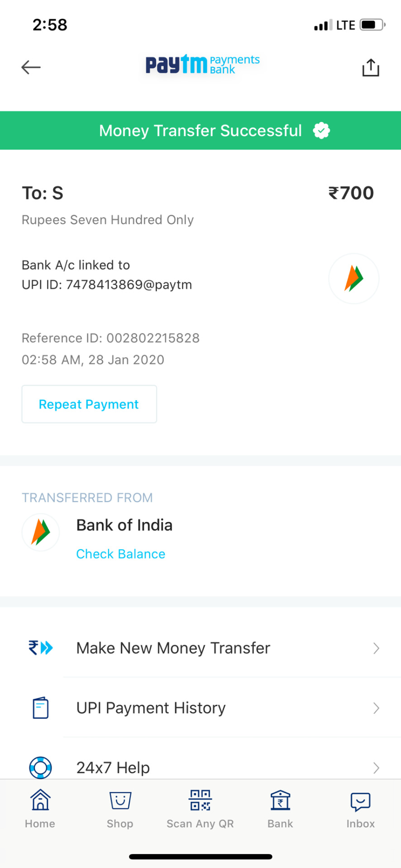Tap the Paytm Payments Bank logo

tap(202, 65)
